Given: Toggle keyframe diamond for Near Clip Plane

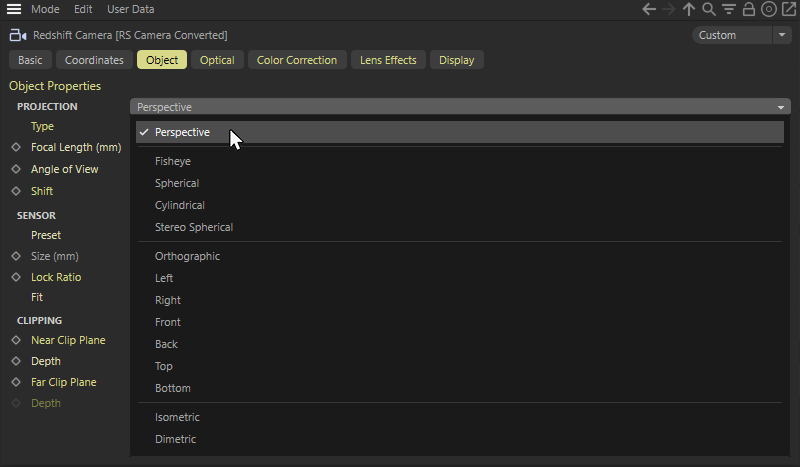Looking at the screenshot, I should (x=16, y=340).
